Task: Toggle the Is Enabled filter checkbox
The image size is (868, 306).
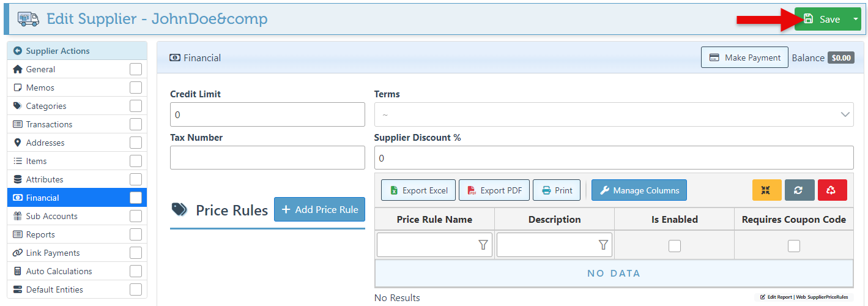Action: (x=674, y=246)
